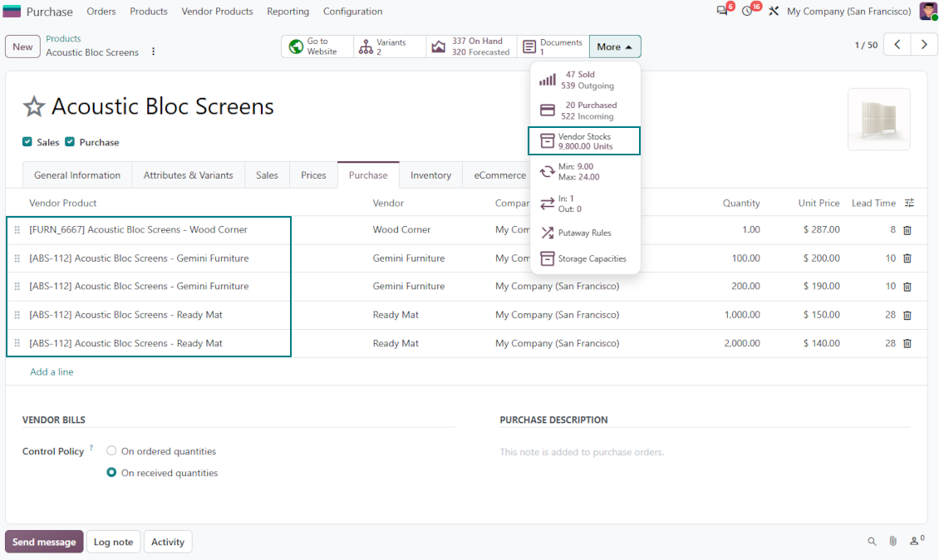
Task: Click the Purchase app home icon
Action: pos(12,11)
